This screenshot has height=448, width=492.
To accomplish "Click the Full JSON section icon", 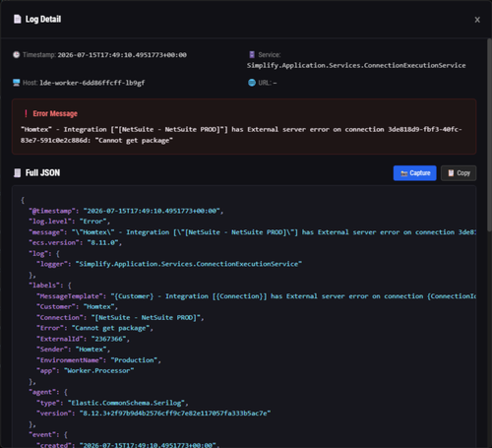I will (x=18, y=173).
